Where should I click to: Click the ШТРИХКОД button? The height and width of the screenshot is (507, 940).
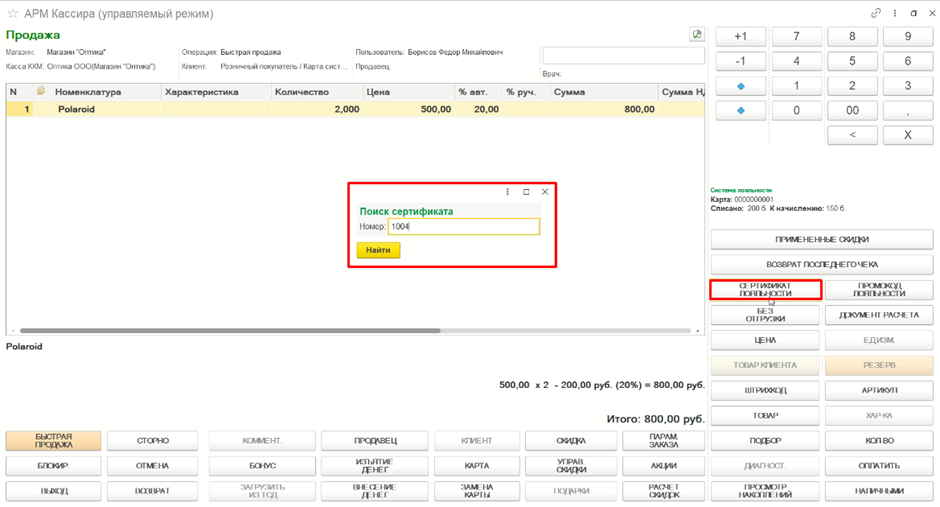766,390
